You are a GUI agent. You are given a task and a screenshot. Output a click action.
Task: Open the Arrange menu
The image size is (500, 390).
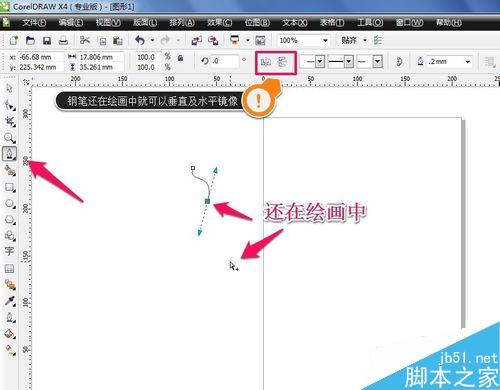182,23
